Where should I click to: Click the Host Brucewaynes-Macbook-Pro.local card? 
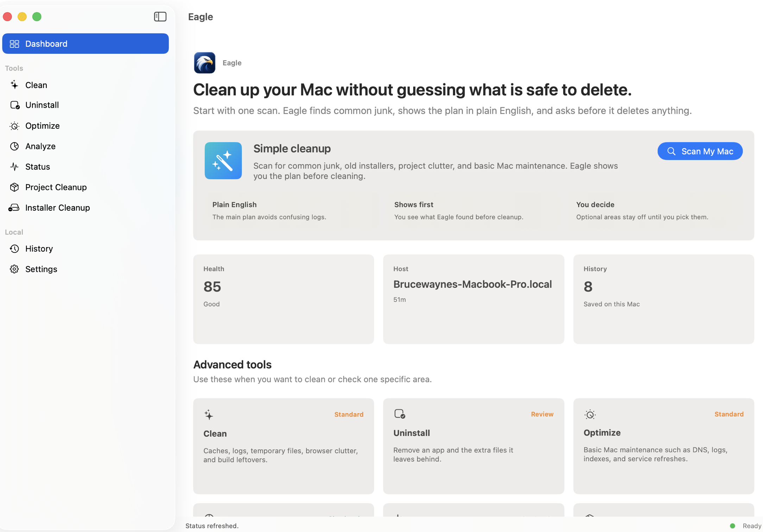pos(473,299)
